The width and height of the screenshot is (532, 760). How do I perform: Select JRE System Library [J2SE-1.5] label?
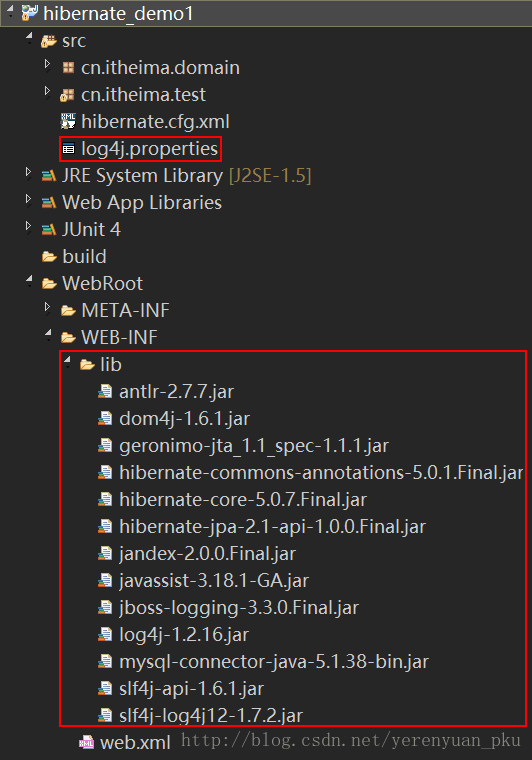[187, 176]
